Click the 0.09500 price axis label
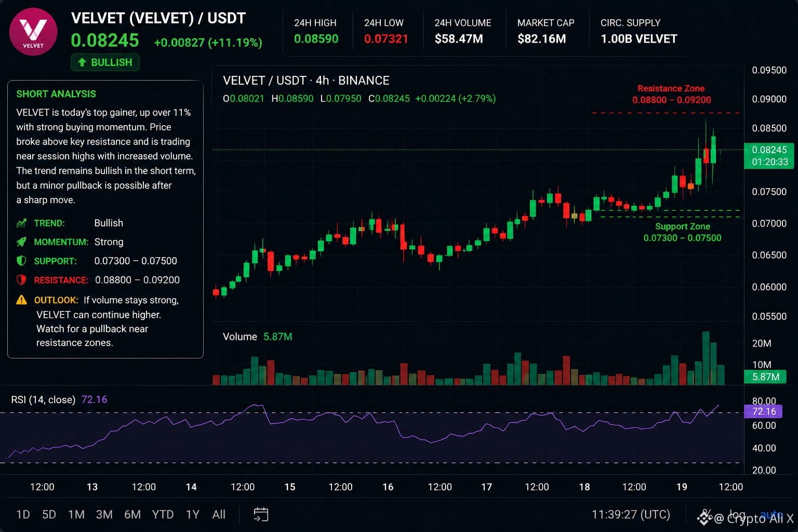The height and width of the screenshot is (532, 798). point(769,70)
